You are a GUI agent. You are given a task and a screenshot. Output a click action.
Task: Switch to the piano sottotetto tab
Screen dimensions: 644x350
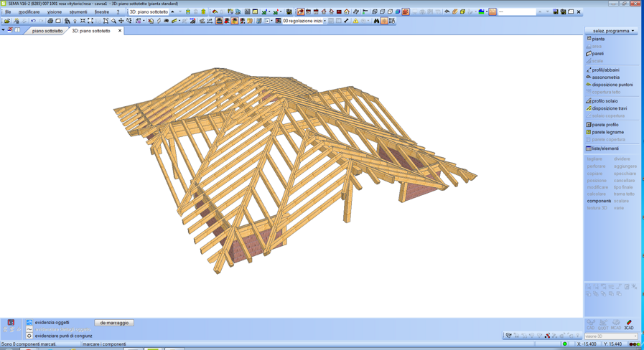point(47,31)
